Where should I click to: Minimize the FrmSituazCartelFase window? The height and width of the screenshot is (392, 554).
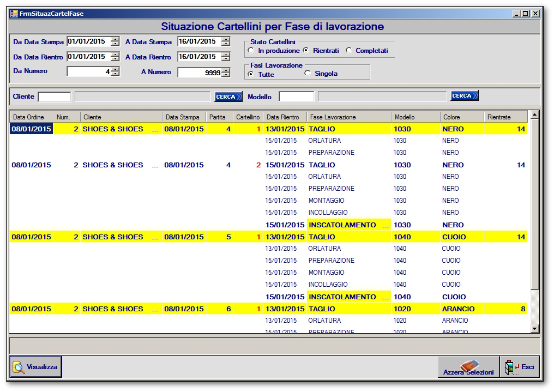point(517,14)
